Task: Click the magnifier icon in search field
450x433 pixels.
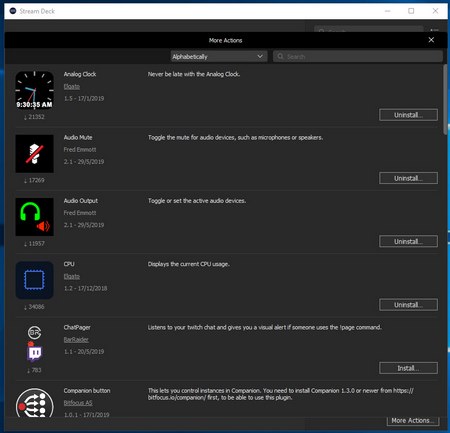Action: [280, 56]
